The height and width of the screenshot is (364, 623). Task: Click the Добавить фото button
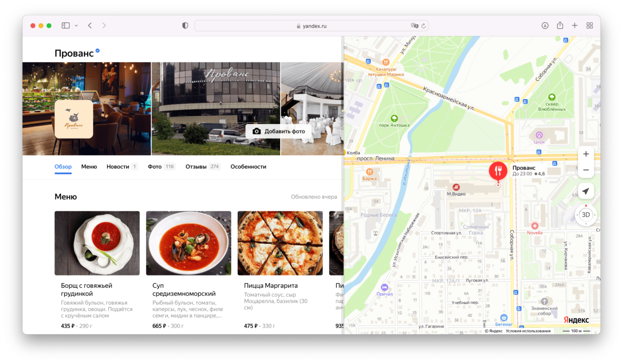click(x=279, y=131)
